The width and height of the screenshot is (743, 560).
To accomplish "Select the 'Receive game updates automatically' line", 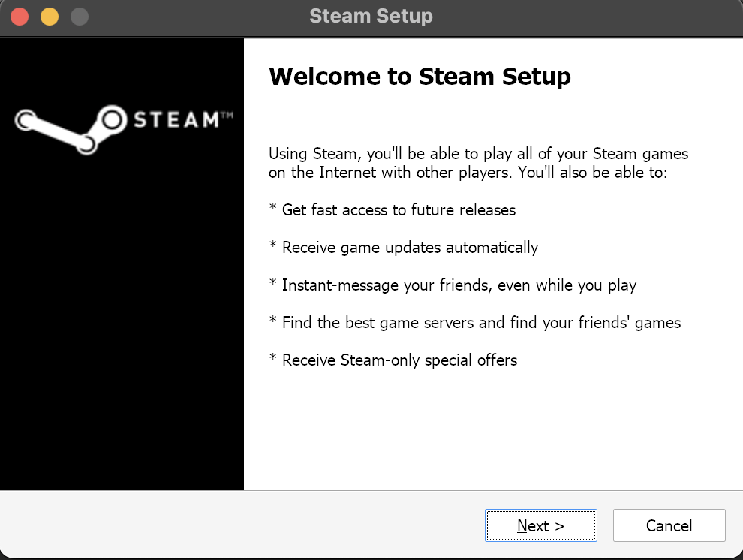I will coord(410,248).
